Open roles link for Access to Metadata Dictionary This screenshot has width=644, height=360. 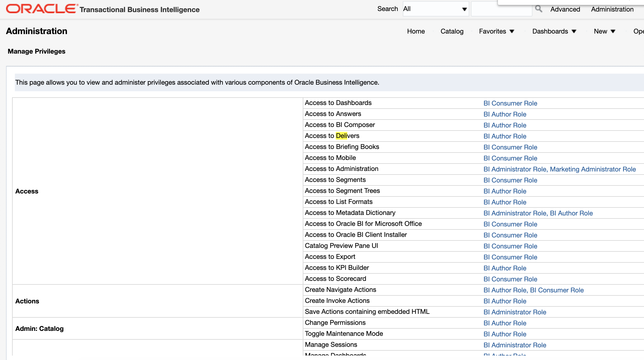tap(538, 213)
